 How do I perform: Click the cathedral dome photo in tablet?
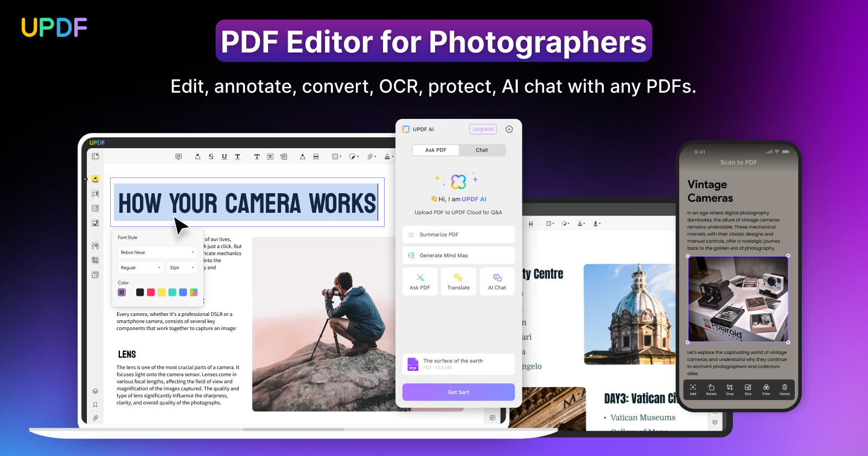(x=630, y=314)
